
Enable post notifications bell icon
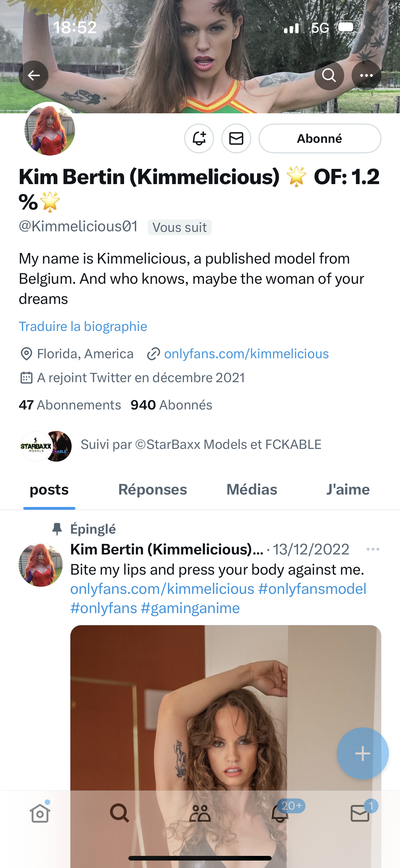point(199,138)
